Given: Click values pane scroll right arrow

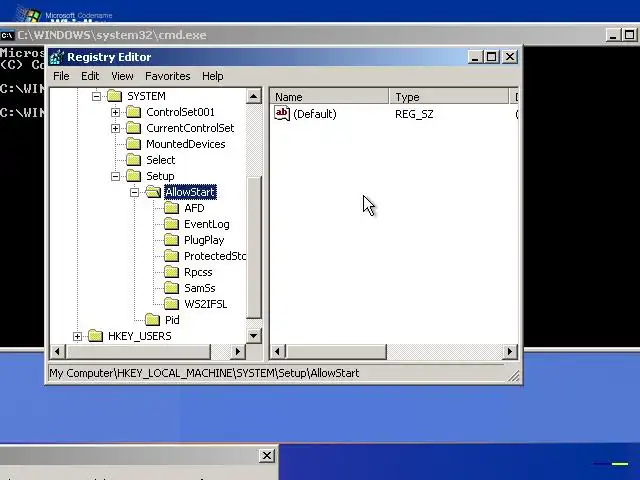Looking at the screenshot, I should (x=509, y=352).
